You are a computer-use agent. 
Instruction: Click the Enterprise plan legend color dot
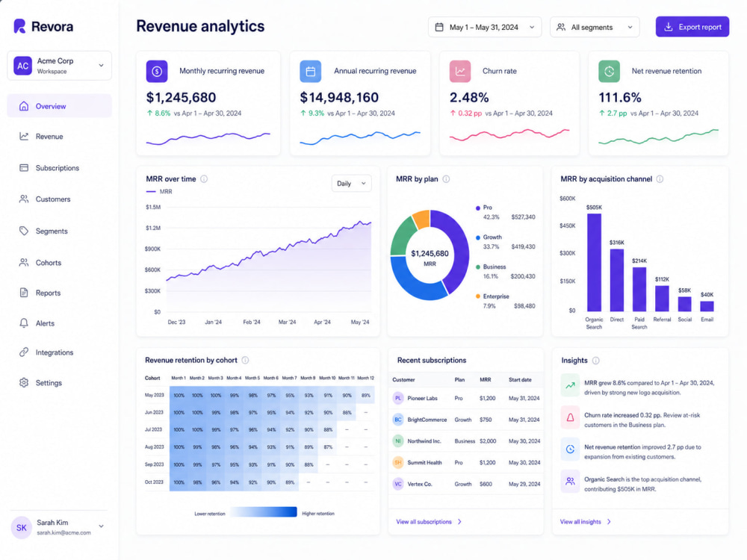(x=478, y=296)
